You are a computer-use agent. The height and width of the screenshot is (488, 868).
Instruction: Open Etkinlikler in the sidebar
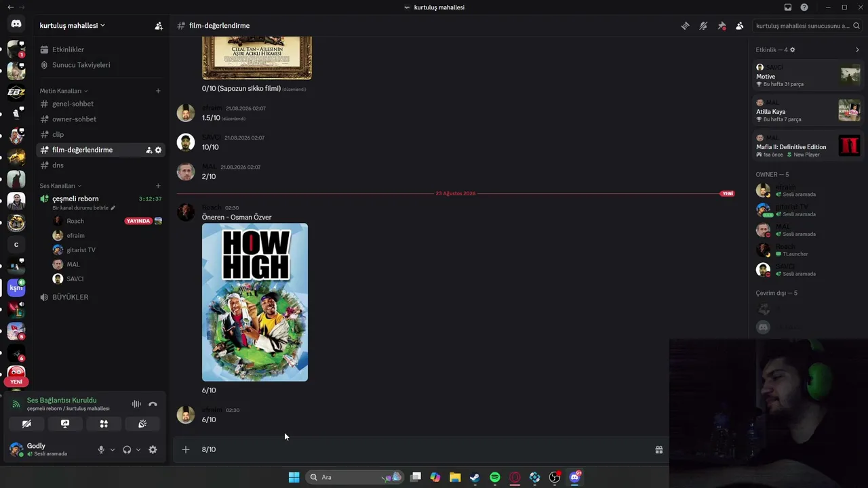pyautogui.click(x=100, y=49)
